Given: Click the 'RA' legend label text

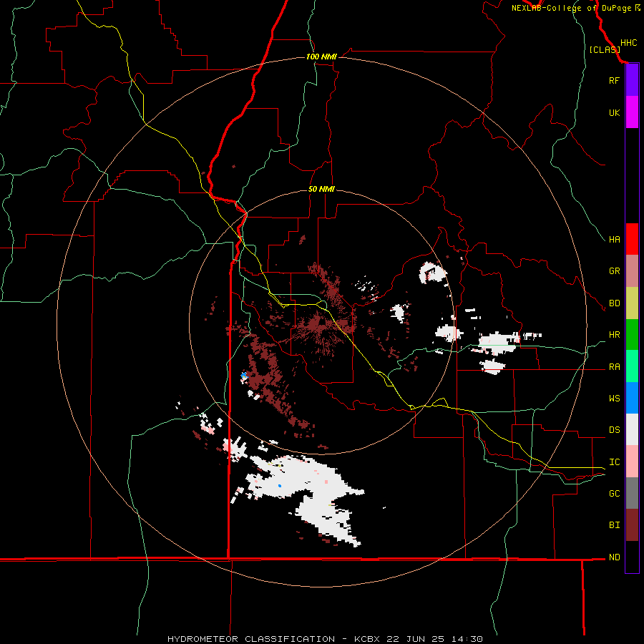Looking at the screenshot, I should click(x=614, y=367).
